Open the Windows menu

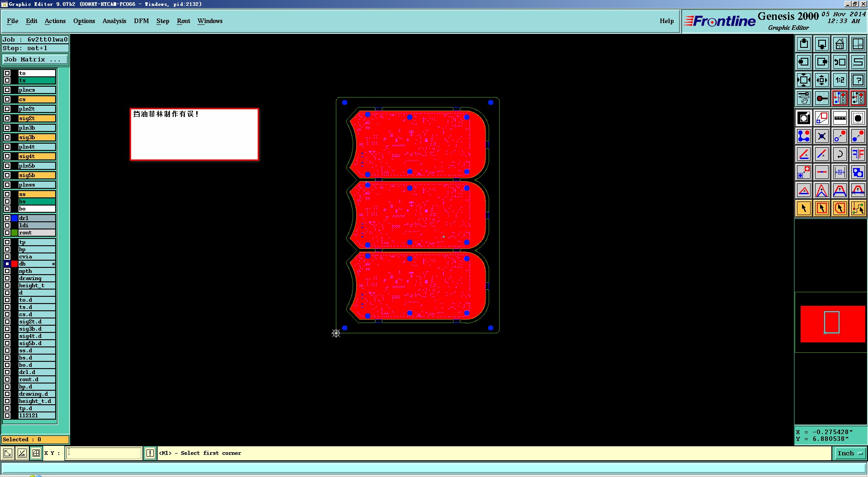(210, 21)
